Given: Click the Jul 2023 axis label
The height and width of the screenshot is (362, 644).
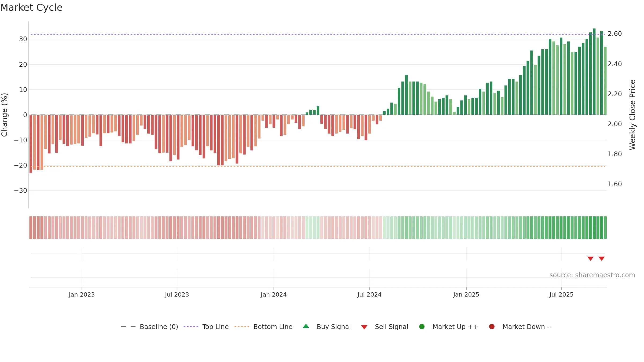Looking at the screenshot, I should tap(177, 295).
